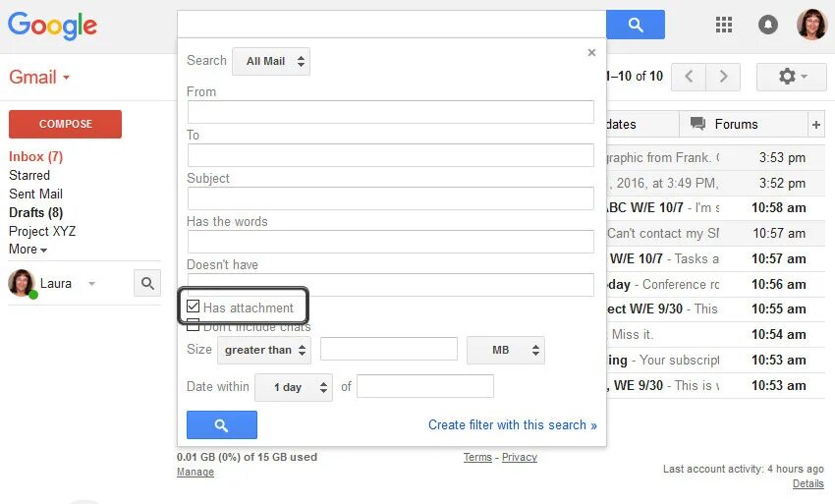The height and width of the screenshot is (504, 835).
Task: Switch to the Forums tab
Action: (744, 124)
